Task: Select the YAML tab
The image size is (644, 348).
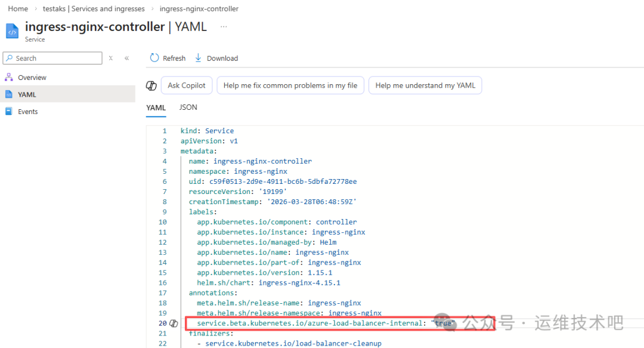Action: click(x=156, y=107)
